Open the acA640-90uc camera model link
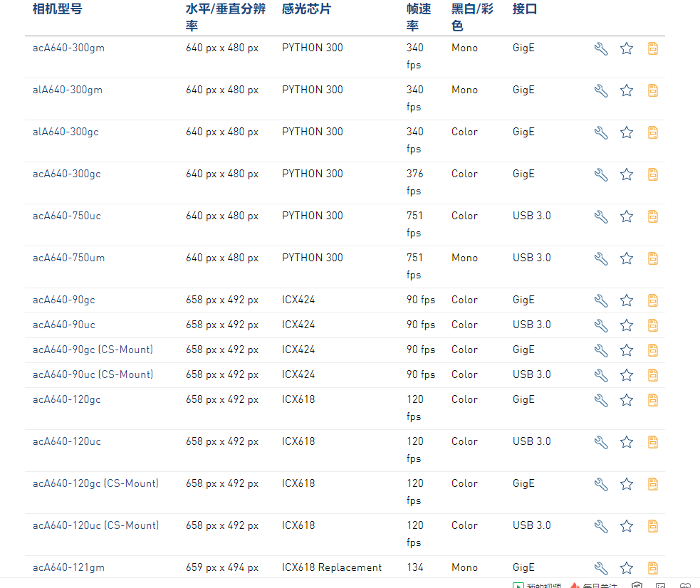700x588 pixels. (63, 325)
